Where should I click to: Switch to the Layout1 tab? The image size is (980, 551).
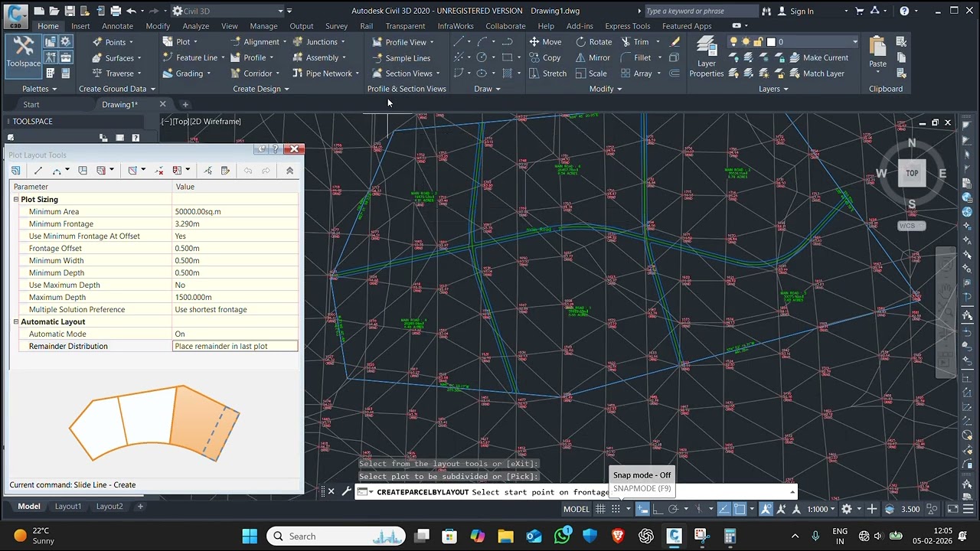pos(68,506)
